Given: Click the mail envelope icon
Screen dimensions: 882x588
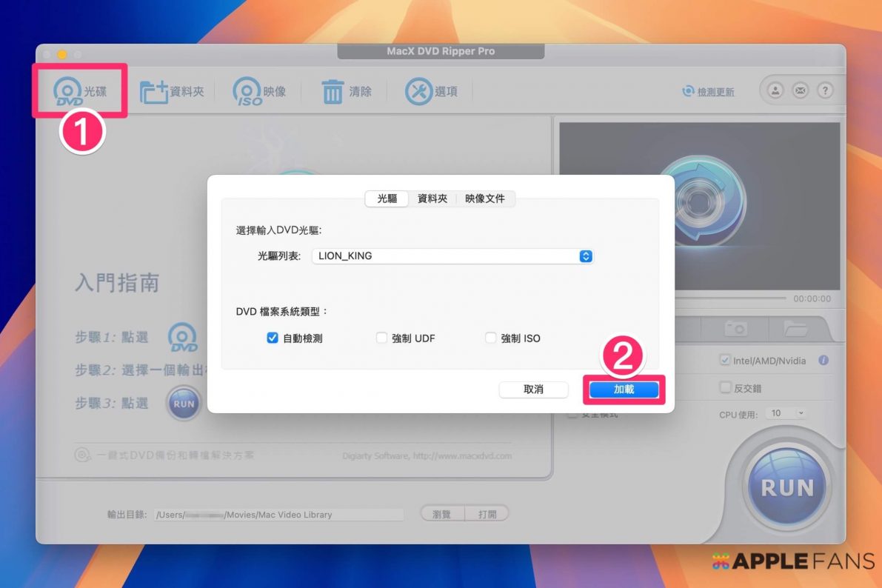Looking at the screenshot, I should [x=801, y=90].
